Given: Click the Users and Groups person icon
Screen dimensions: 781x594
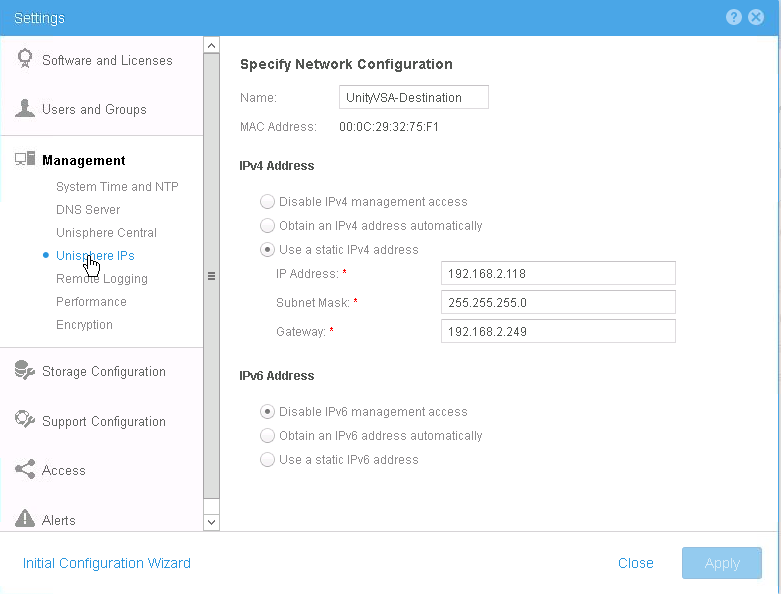Looking at the screenshot, I should pyautogui.click(x=25, y=109).
